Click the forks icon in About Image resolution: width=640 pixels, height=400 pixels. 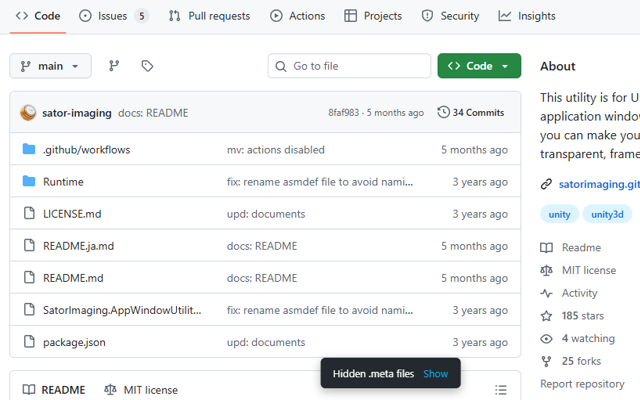tap(546, 361)
